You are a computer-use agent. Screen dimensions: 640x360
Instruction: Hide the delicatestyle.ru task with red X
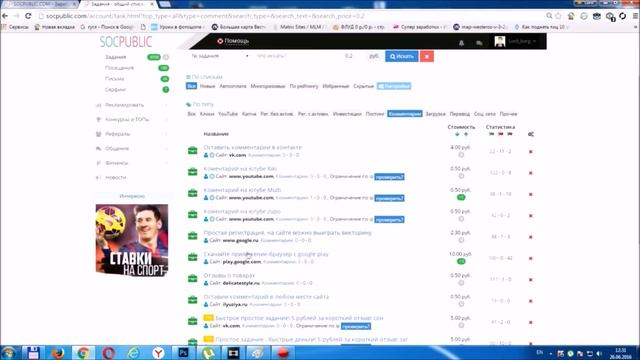click(531, 280)
